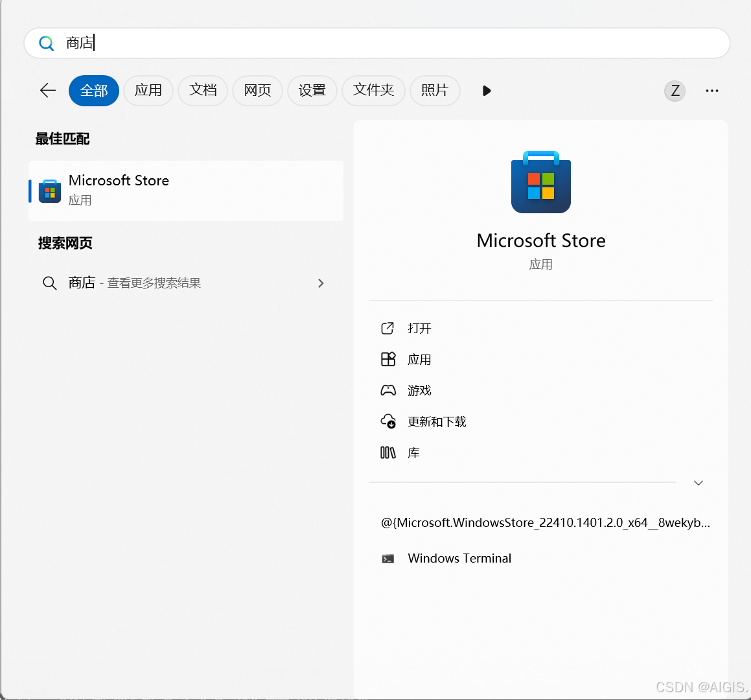Click the 搜索网页 heading
Viewport: 751px width, 700px height.
click(x=65, y=243)
